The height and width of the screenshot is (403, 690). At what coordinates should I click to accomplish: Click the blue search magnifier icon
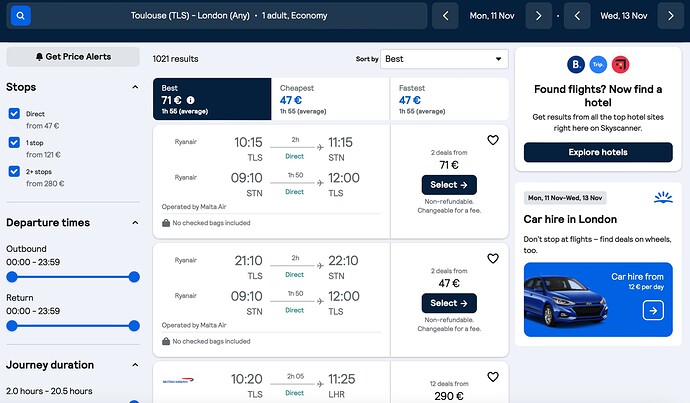(21, 16)
